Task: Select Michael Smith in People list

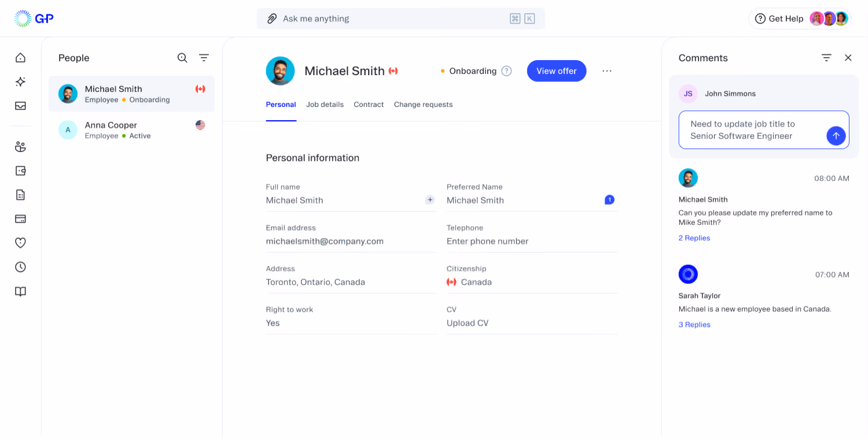Action: [131, 94]
